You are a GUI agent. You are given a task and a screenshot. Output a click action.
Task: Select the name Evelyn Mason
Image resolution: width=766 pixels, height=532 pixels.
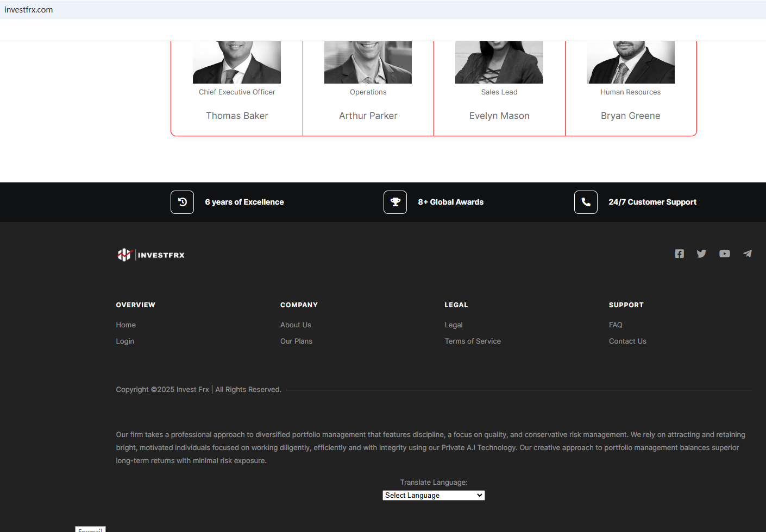tap(499, 116)
